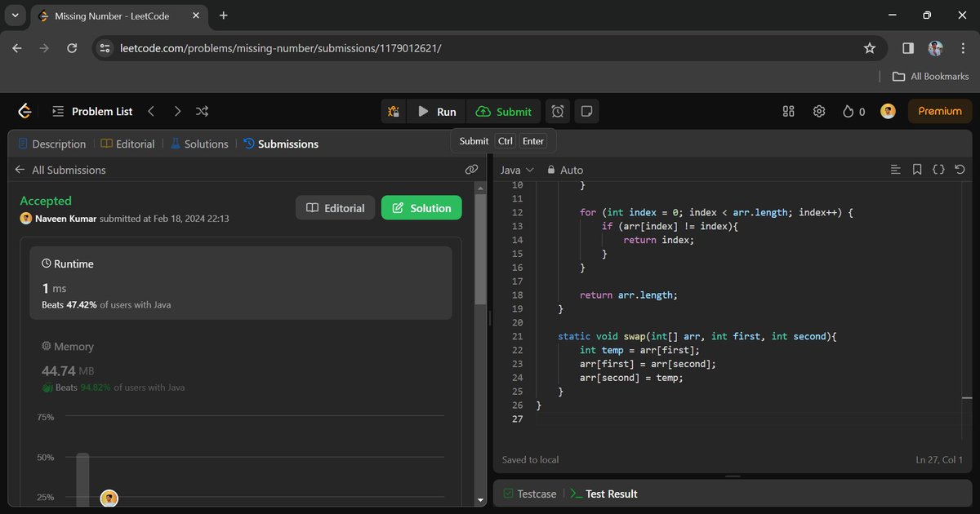Go to previous problem arrow
This screenshot has height=514, width=980.
(x=151, y=112)
